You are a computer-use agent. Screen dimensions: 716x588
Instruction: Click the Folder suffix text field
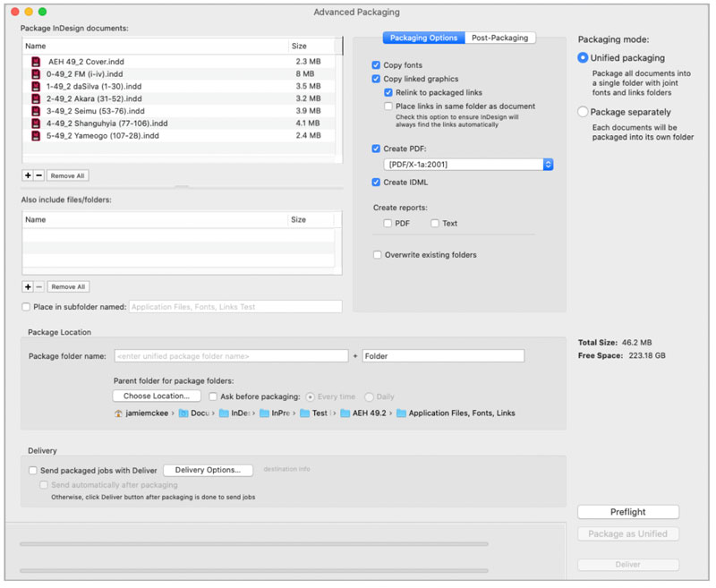443,356
